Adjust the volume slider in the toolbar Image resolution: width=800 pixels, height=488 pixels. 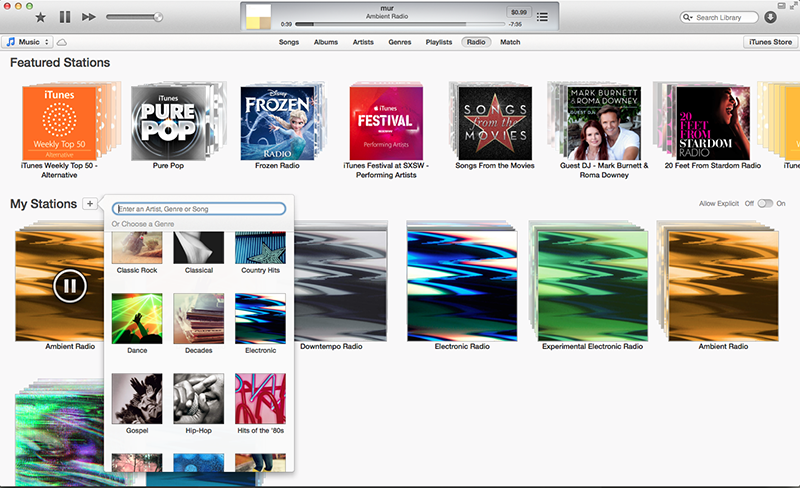[134, 17]
